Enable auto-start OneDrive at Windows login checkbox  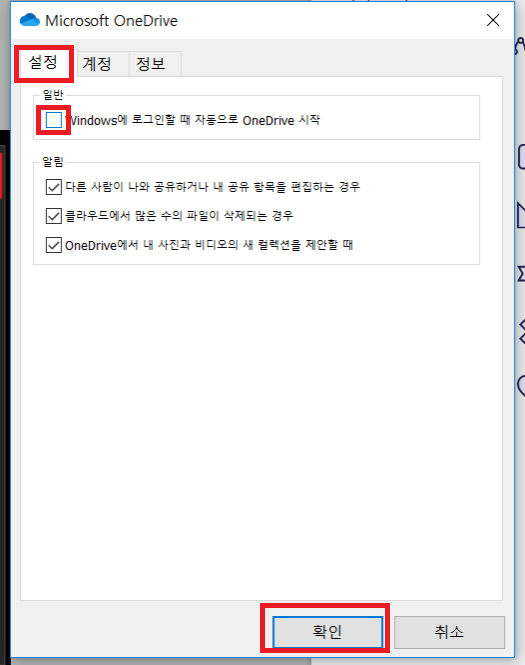pyautogui.click(x=53, y=120)
